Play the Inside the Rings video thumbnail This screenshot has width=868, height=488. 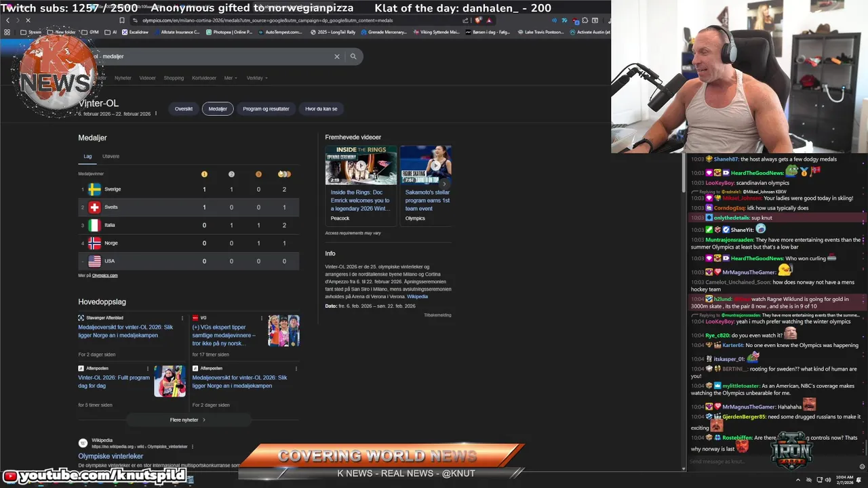(361, 165)
